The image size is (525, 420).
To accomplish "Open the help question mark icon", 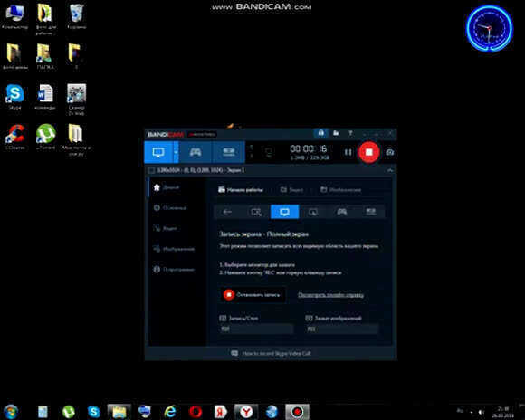I will tap(350, 133).
